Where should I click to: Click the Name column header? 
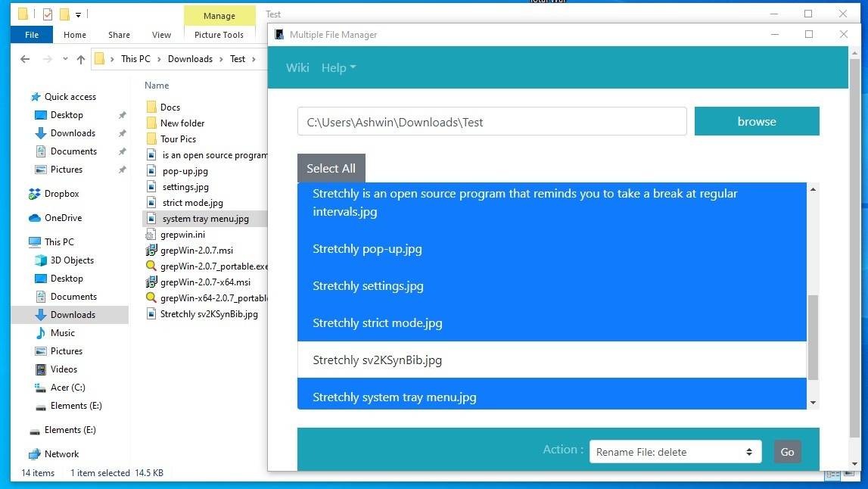point(157,86)
